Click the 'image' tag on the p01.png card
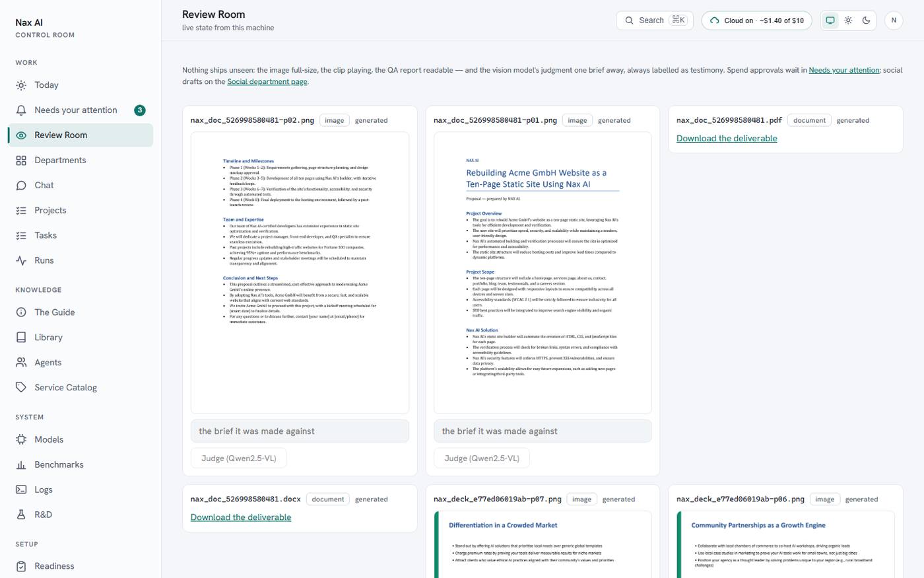 pyautogui.click(x=577, y=121)
